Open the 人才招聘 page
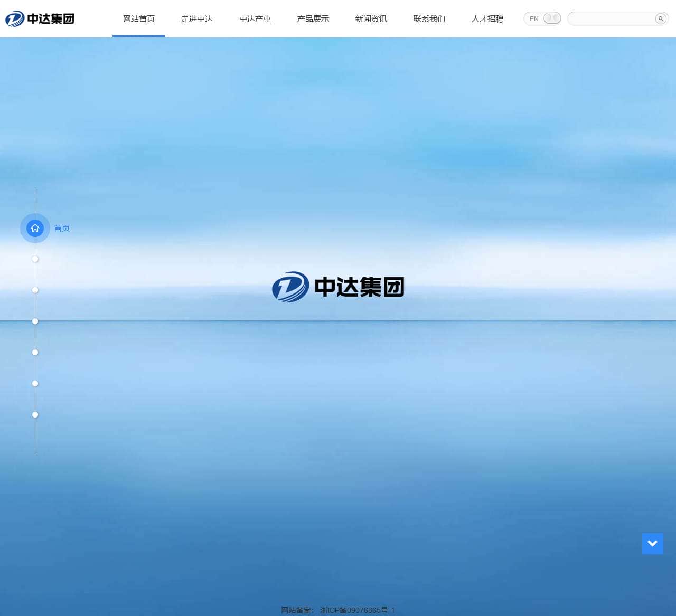Screen dimensions: 676x616 487,18
